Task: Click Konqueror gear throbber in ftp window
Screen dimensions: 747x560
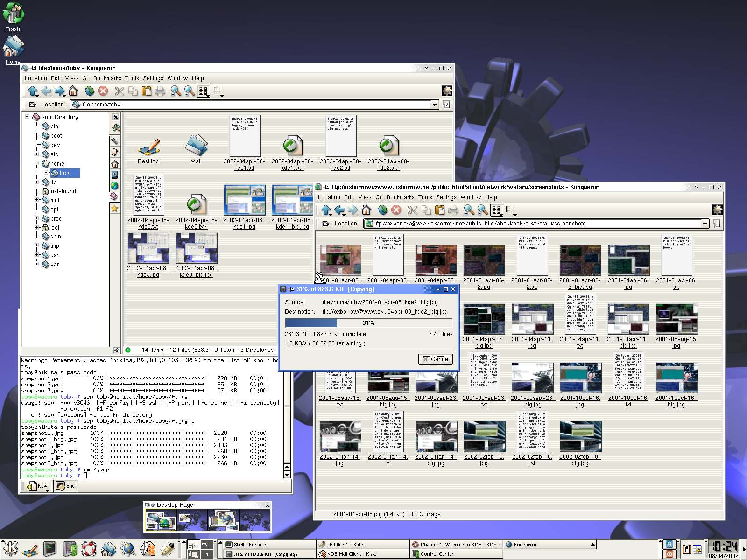Action: click(717, 210)
